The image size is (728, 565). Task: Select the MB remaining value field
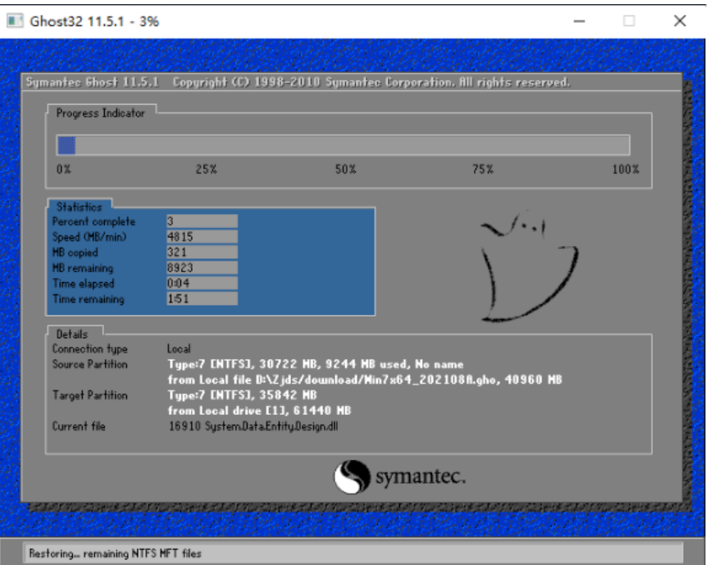click(201, 268)
